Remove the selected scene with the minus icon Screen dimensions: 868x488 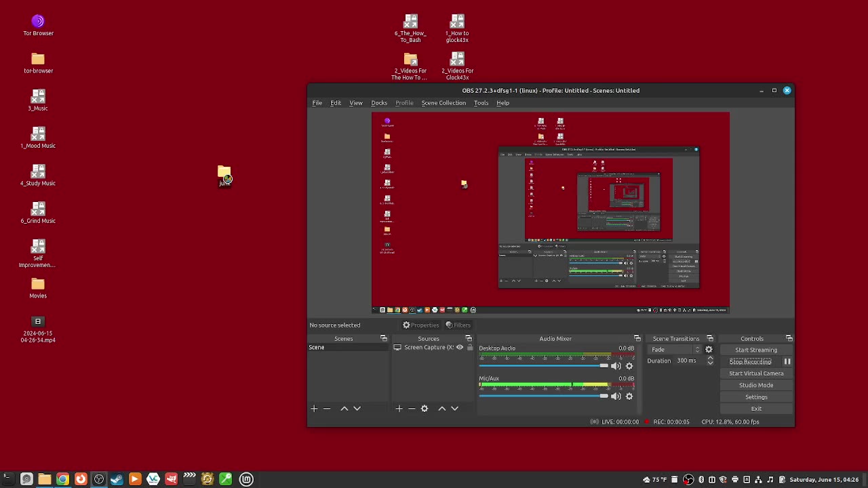point(327,409)
